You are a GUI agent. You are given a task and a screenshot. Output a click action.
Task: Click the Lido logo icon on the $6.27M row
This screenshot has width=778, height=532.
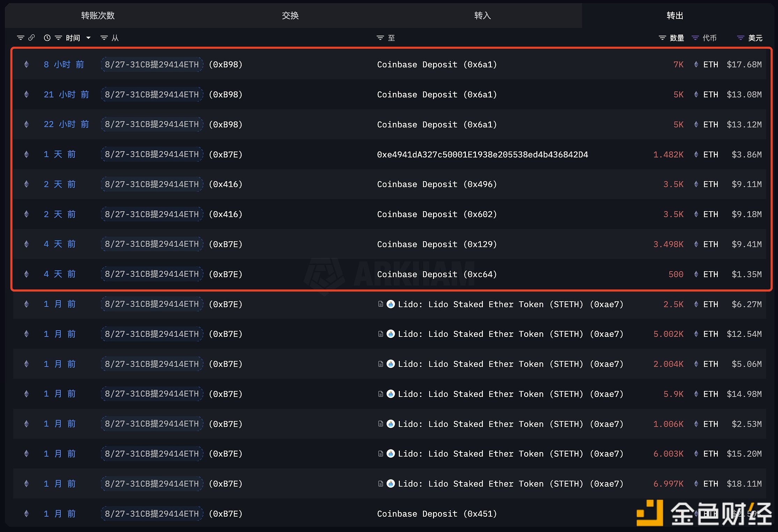391,304
